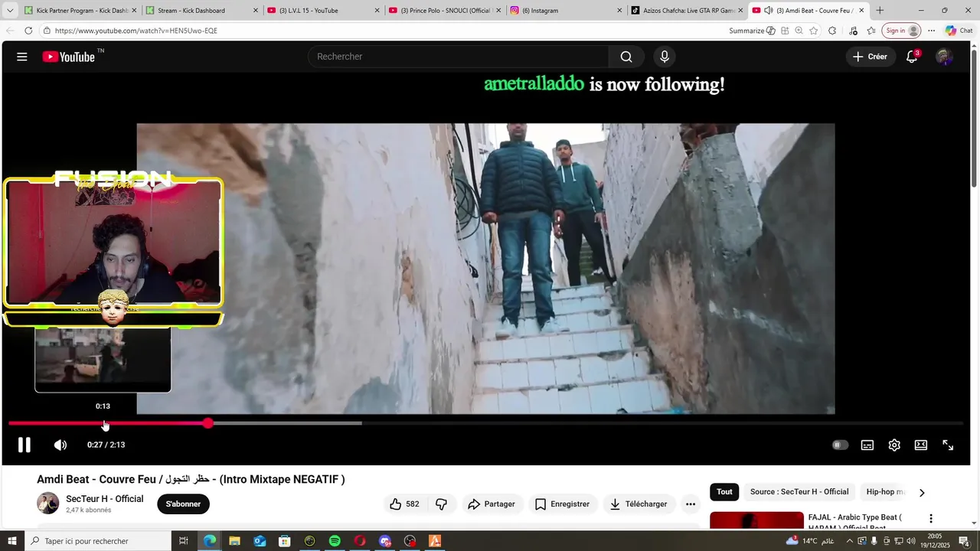Screen dimensions: 980x551
Task: Open Task View on the taskbar
Action: pos(184,541)
